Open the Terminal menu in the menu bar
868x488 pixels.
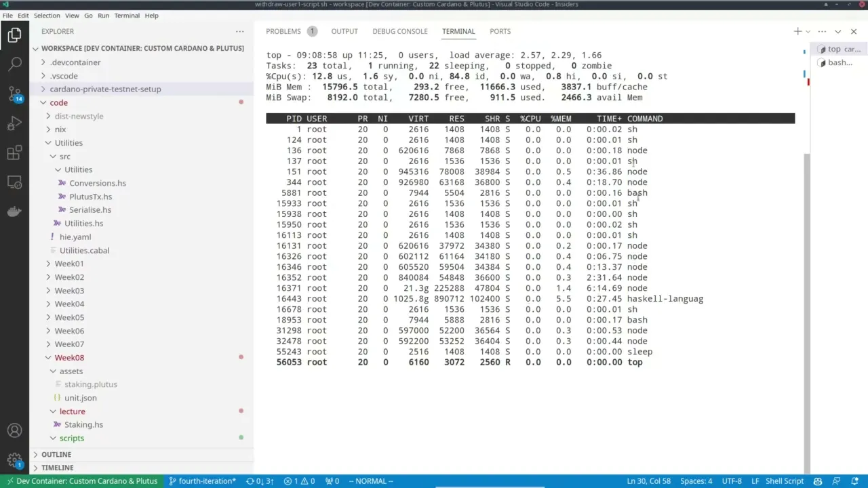coord(127,15)
